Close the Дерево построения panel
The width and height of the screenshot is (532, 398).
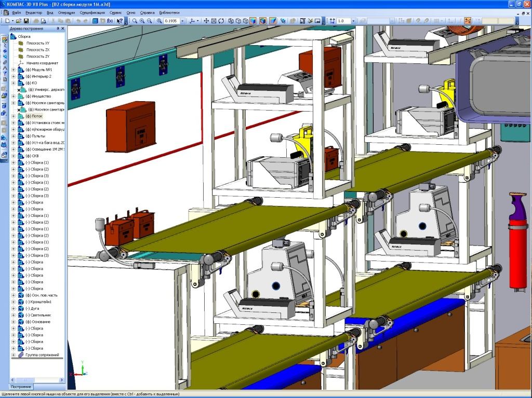[63, 30]
